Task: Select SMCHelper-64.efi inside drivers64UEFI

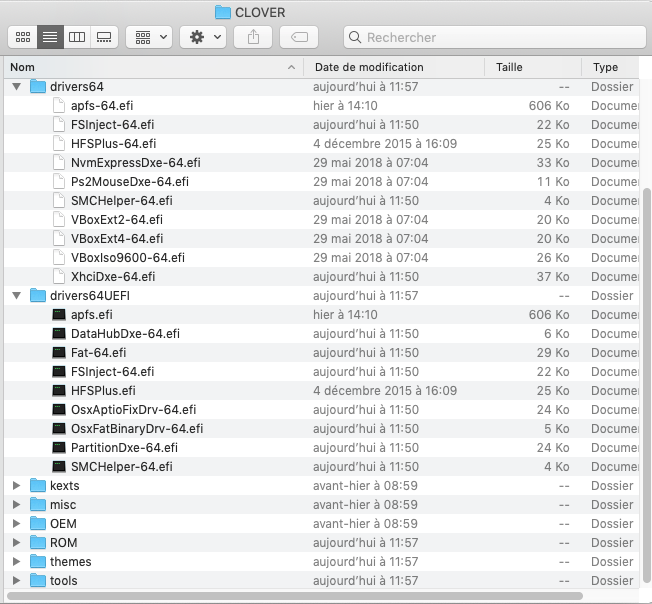Action: [x=122, y=467]
